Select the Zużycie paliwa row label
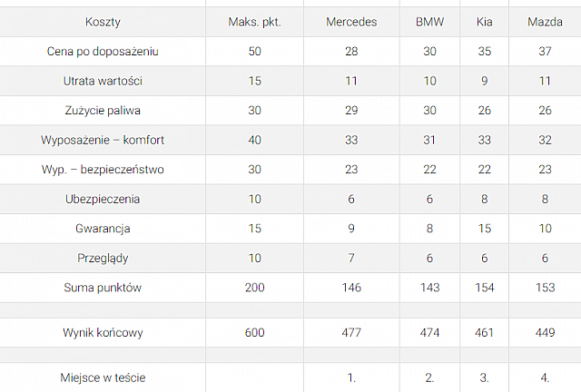Screen dimensions: 581x392 click(x=103, y=111)
